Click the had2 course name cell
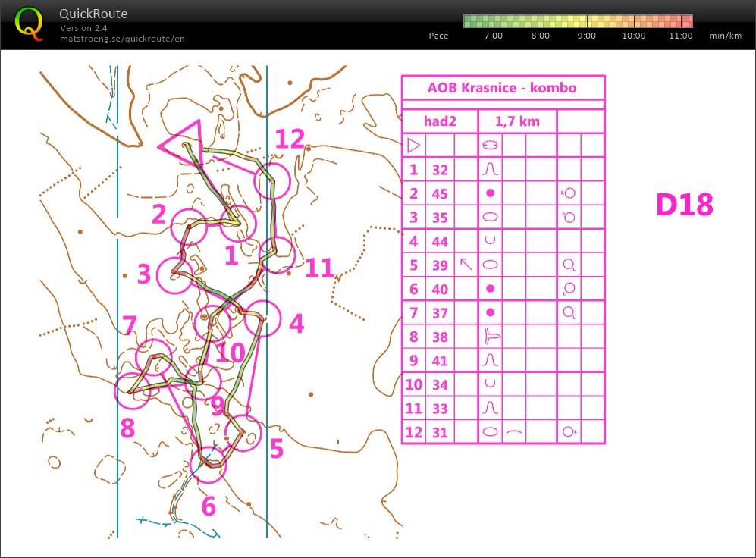Viewport: 756px width, 558px height. coord(440,121)
